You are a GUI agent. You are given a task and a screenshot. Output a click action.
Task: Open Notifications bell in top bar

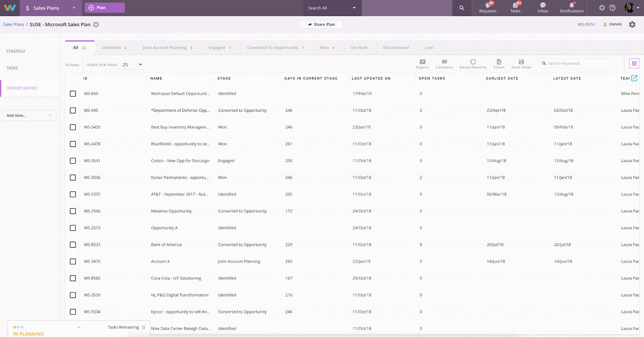(572, 7)
